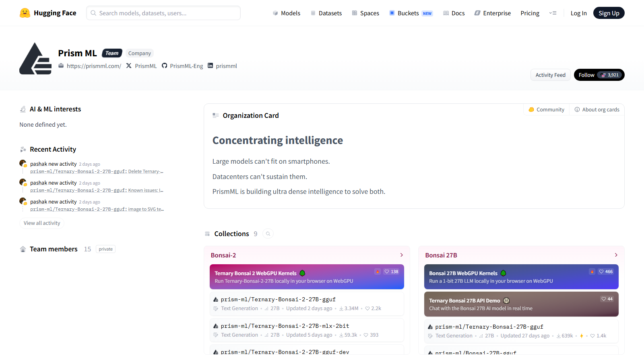Open the 'Delete Ternary-' activity link
Viewport: 644px width, 362px height.
click(x=97, y=171)
